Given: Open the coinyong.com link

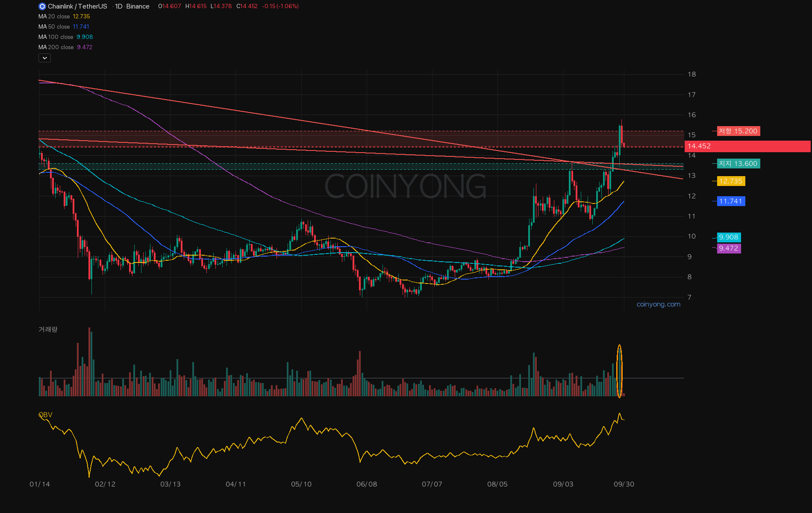Looking at the screenshot, I should 658,304.
